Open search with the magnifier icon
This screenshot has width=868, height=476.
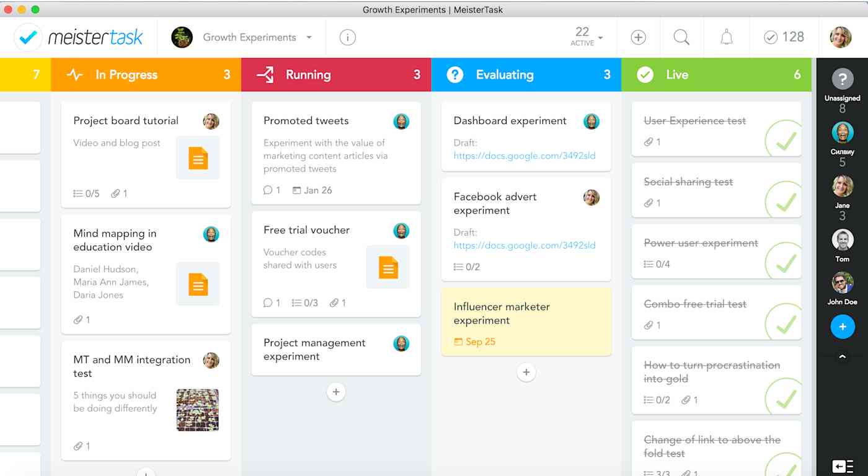click(x=681, y=37)
